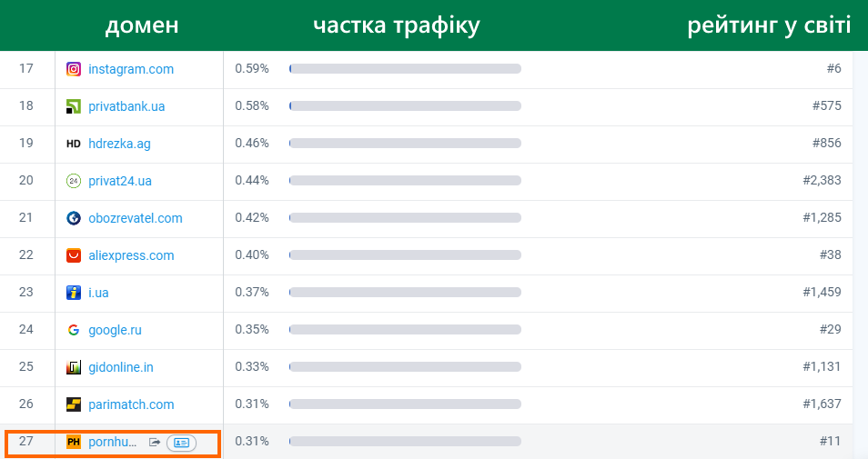Click the Obozrevatel blue globe icon
Image resolution: width=868 pixels, height=459 pixels.
pos(74,218)
